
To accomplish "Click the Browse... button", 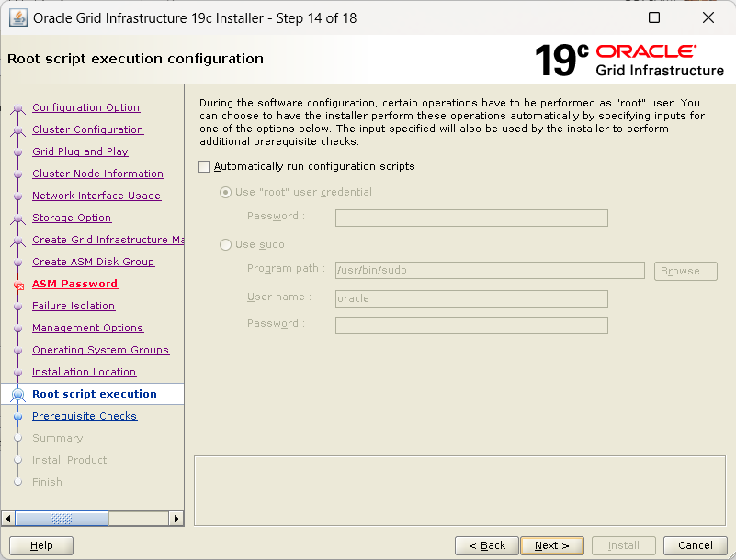I will [x=685, y=271].
